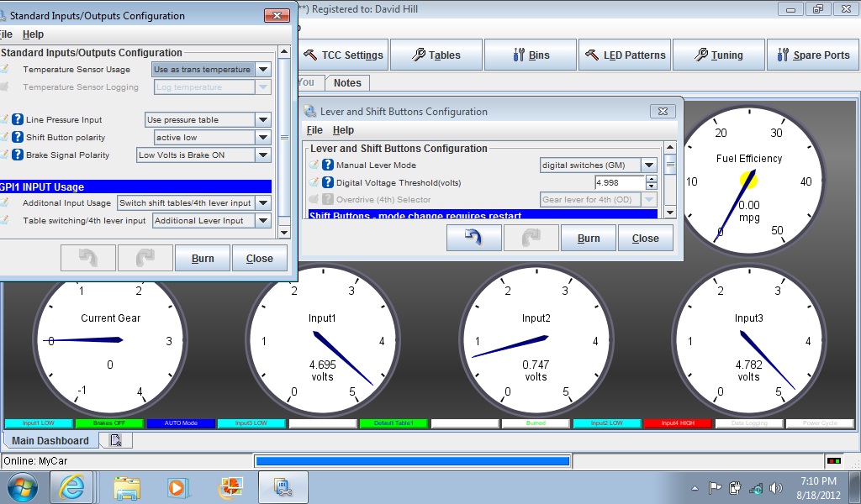Screen dimensions: 861x504
Task: Open the Spare Ports toolbar button
Action: (813, 55)
